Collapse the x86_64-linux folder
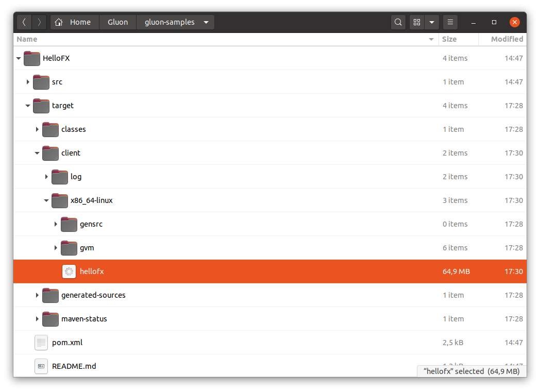540x392 pixels. pyautogui.click(x=46, y=200)
